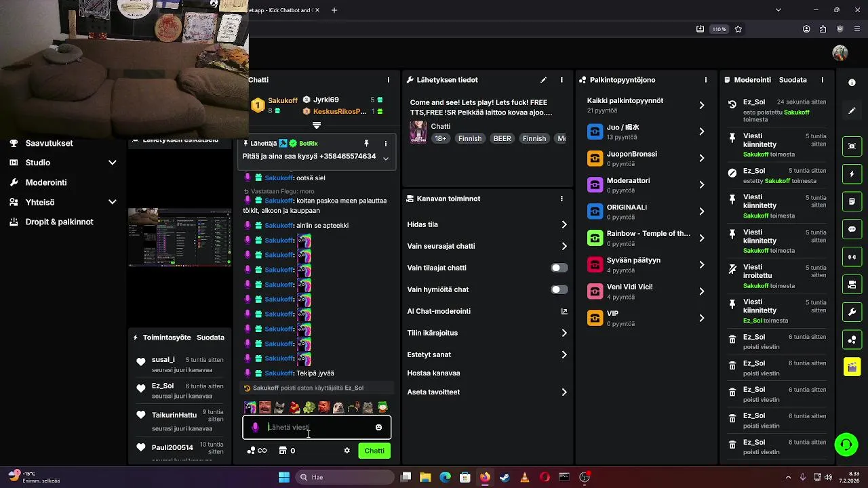This screenshot has width=868, height=488.
Task: Click the note page icon in right sidebar
Action: (852, 202)
